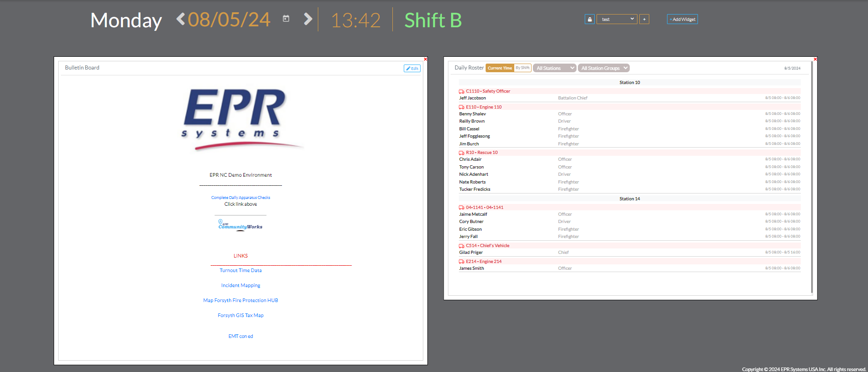Select Cory Butner in the roster
This screenshot has height=372, width=868.
[x=472, y=222]
